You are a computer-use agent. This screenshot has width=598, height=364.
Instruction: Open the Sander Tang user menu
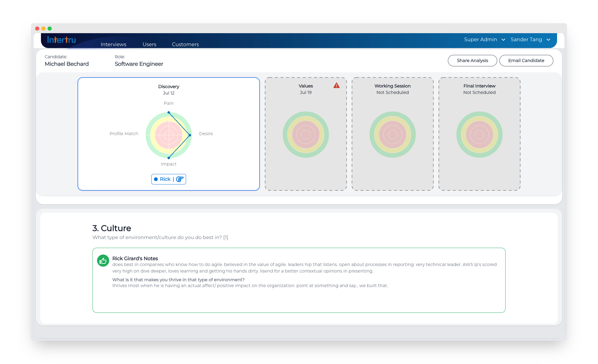click(526, 40)
